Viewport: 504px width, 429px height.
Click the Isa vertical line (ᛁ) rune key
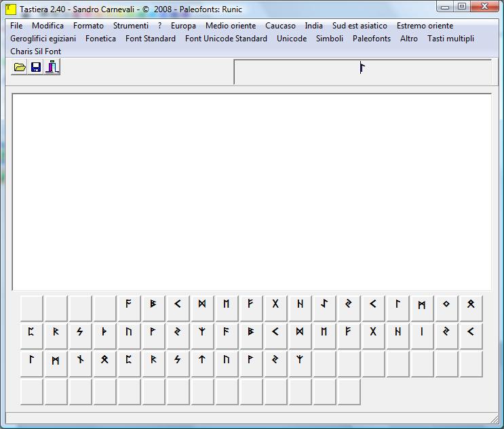[422, 336]
